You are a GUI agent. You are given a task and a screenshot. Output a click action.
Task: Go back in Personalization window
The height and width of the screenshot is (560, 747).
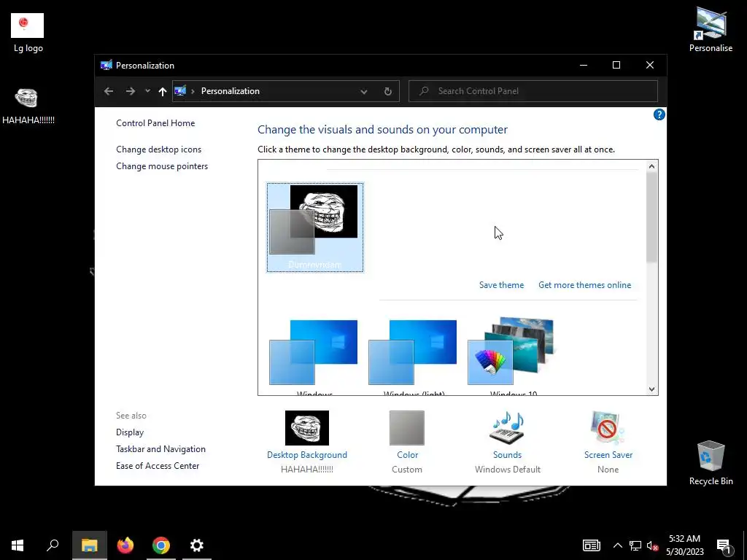tap(109, 91)
